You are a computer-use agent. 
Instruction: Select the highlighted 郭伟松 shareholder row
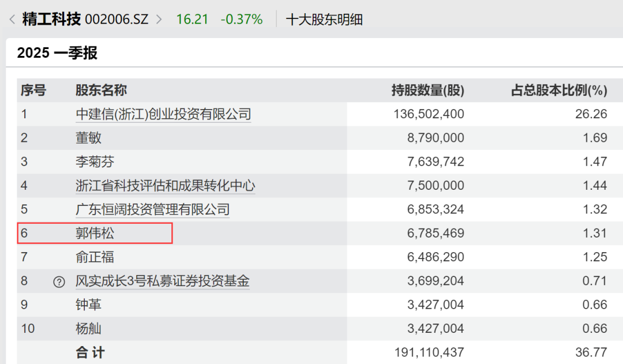coord(95,234)
